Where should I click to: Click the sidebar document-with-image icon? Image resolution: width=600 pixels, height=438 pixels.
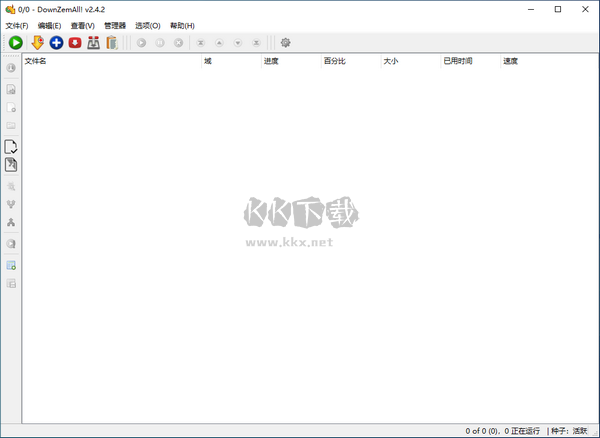11,90
